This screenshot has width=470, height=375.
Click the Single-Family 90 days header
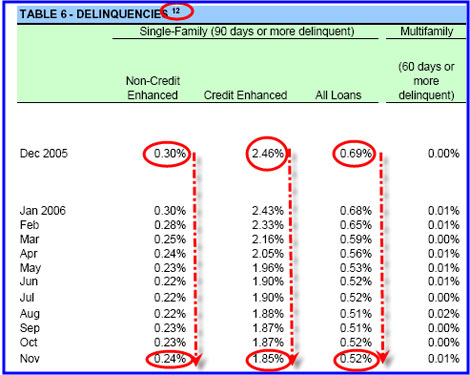pyautogui.click(x=247, y=31)
